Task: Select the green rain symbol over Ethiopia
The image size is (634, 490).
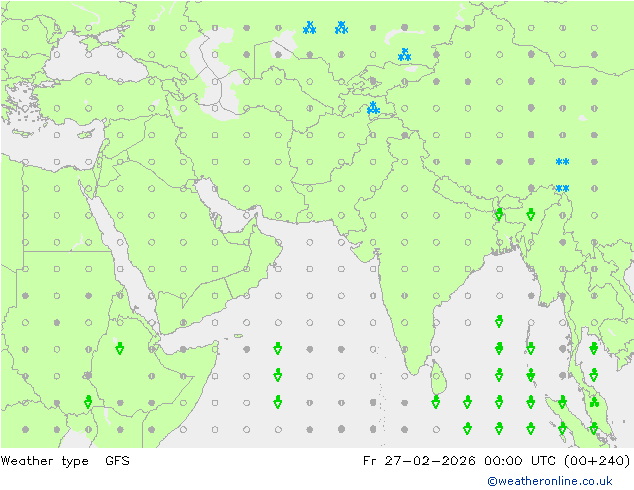Action: tap(120, 348)
